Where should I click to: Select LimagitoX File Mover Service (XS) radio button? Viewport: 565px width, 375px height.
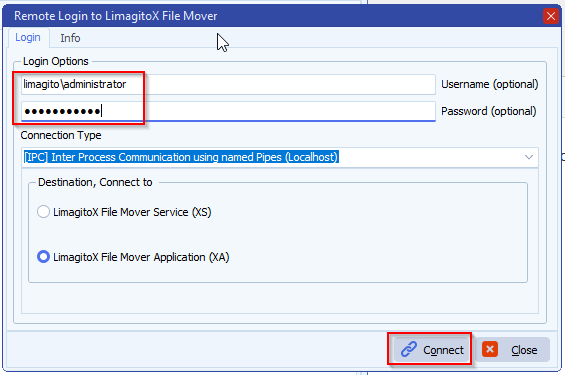(x=43, y=212)
